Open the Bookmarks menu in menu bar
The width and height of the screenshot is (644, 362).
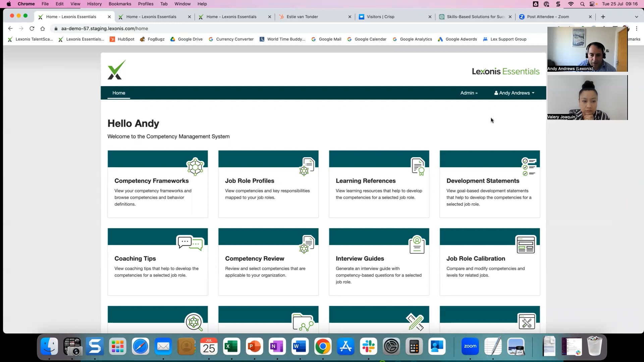click(120, 4)
